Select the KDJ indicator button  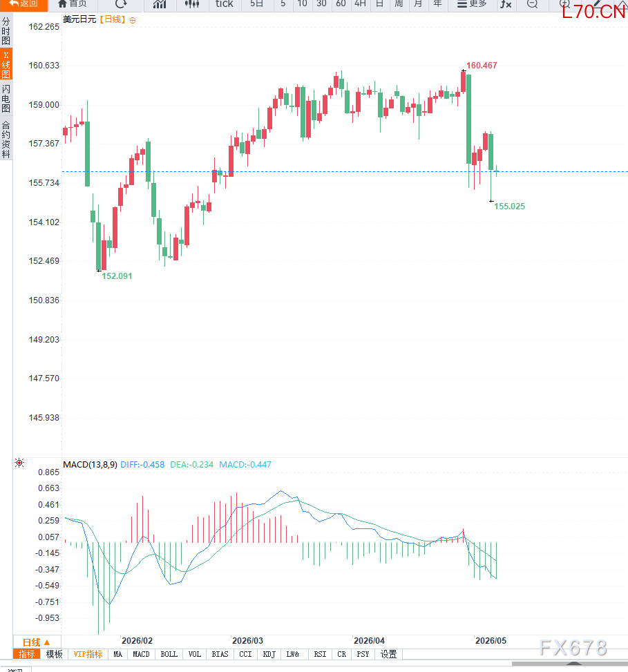point(269,654)
